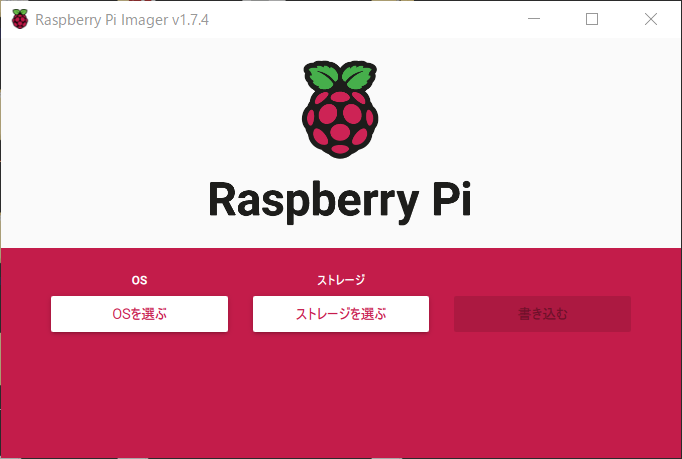This screenshot has width=682, height=459.
Task: Click the 'Raspberry Pi Imager v1.7.4' title text
Action: pyautogui.click(x=122, y=20)
